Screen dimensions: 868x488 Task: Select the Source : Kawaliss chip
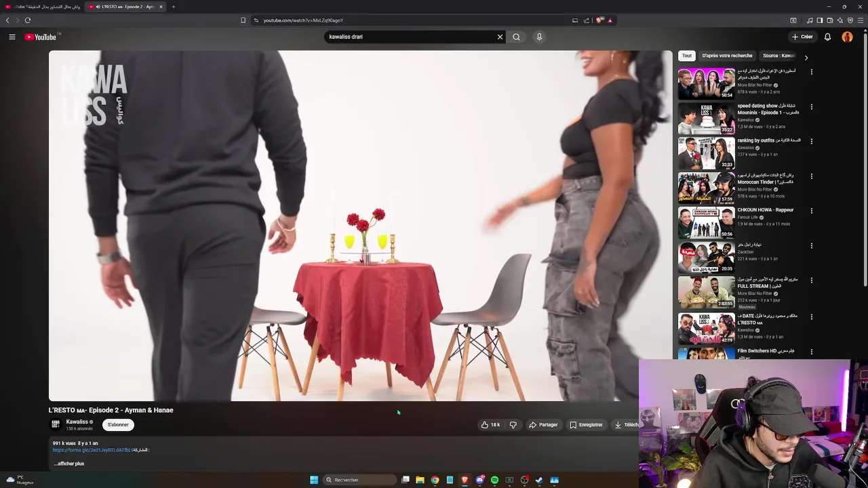pyautogui.click(x=778, y=56)
